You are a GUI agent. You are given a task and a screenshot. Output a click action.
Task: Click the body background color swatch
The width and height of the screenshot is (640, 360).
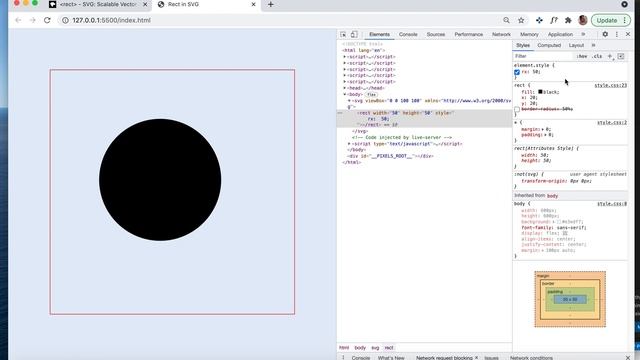tap(559, 222)
